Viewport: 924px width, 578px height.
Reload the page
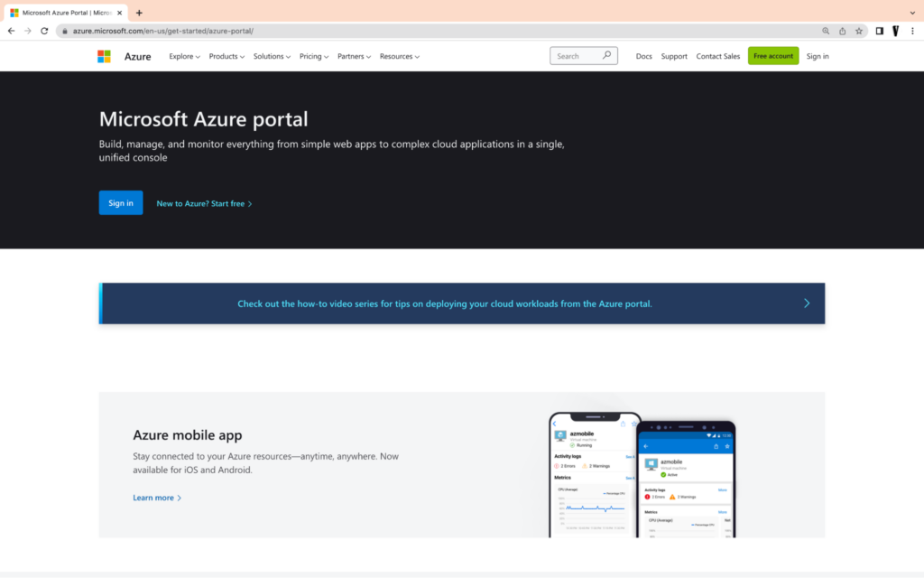(x=44, y=31)
